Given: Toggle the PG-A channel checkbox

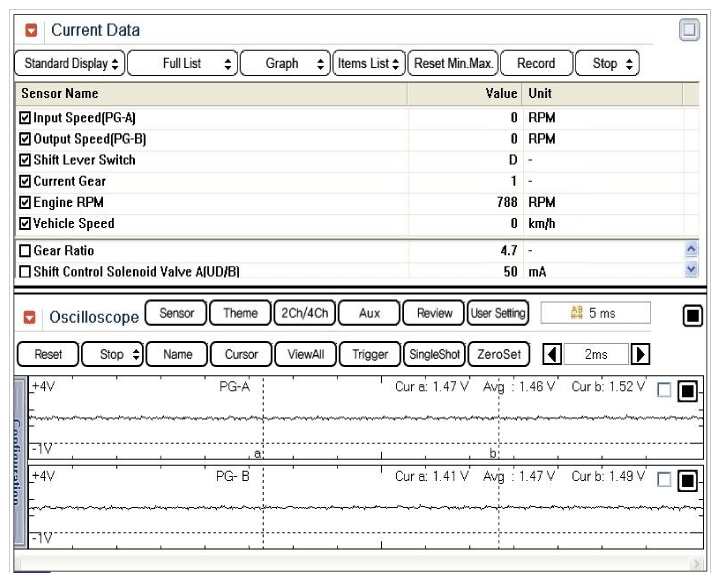Looking at the screenshot, I should (664, 390).
